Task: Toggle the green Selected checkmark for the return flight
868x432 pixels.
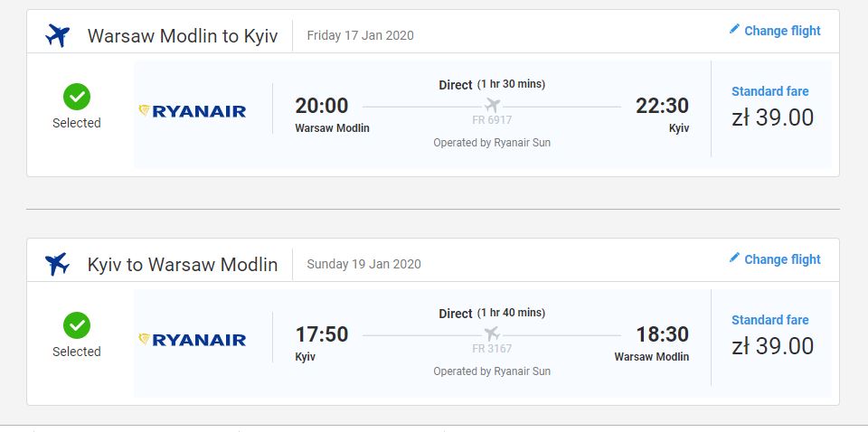Action: click(x=76, y=325)
